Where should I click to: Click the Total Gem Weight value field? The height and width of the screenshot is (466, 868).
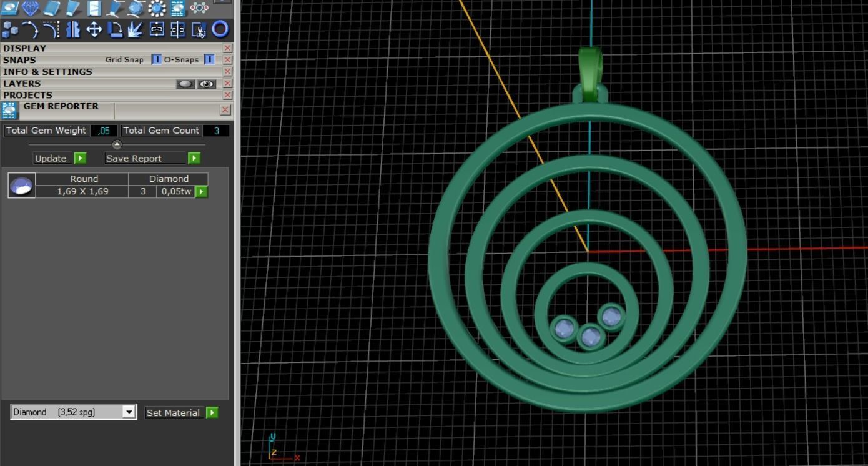tap(104, 131)
